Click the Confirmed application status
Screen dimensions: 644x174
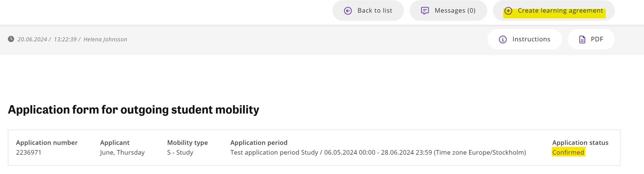click(x=568, y=152)
